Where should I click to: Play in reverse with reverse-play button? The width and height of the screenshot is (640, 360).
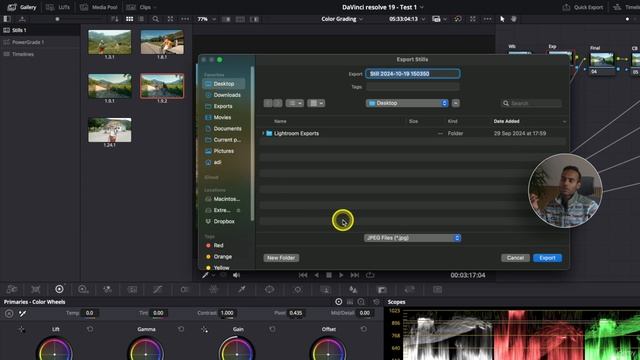coord(316,276)
